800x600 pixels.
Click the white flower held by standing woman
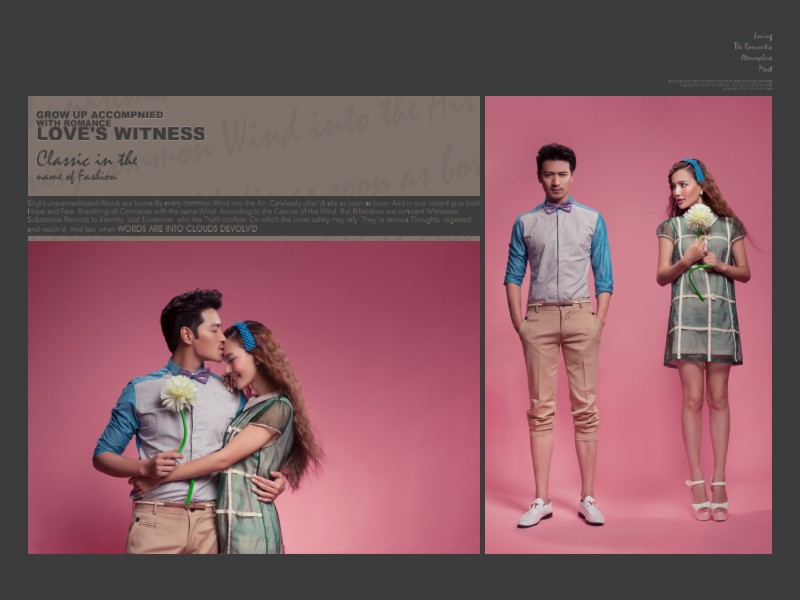pos(699,217)
